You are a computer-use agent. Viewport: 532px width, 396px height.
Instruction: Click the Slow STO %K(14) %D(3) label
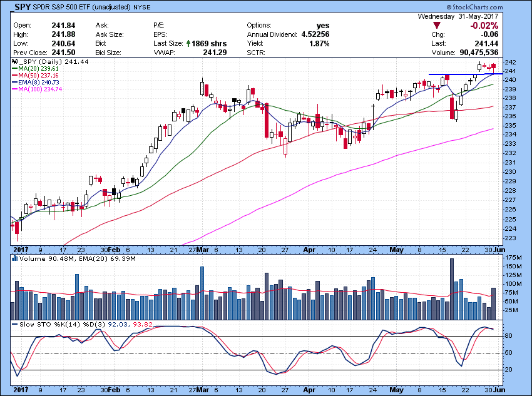click(63, 325)
